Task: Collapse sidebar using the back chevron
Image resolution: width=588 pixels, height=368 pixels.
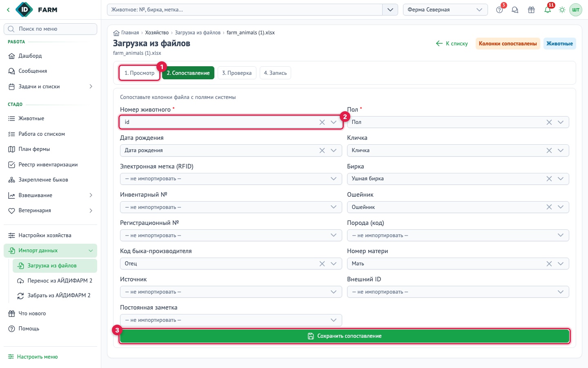Action: point(8,10)
